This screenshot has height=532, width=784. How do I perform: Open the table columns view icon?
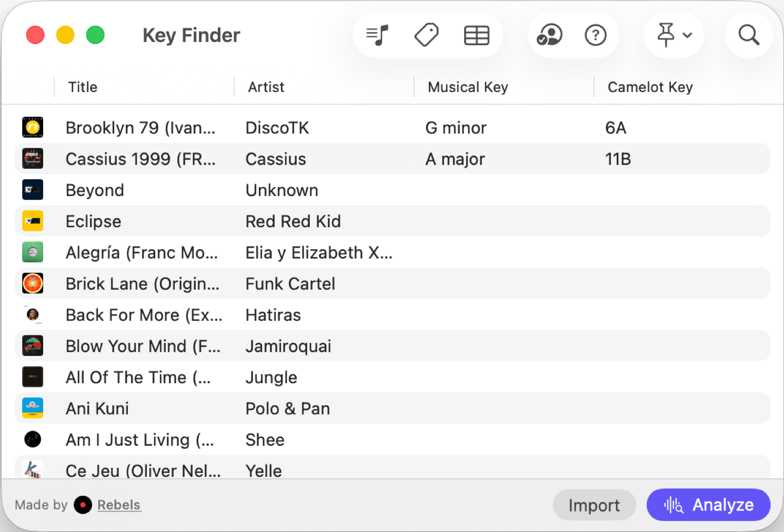click(x=477, y=35)
